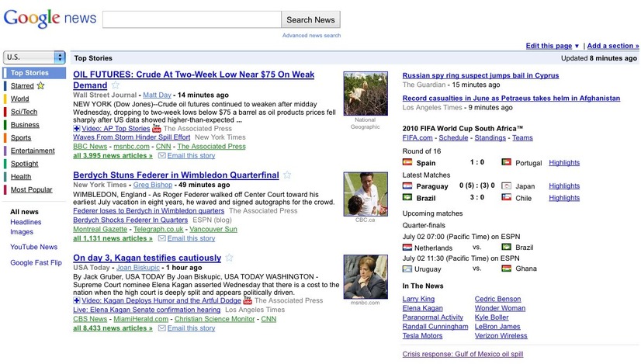Click the Add a section link
641x364 pixels.
pyautogui.click(x=613, y=46)
